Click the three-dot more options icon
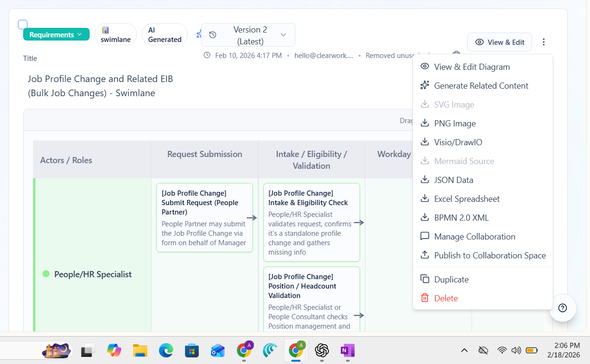 [544, 42]
